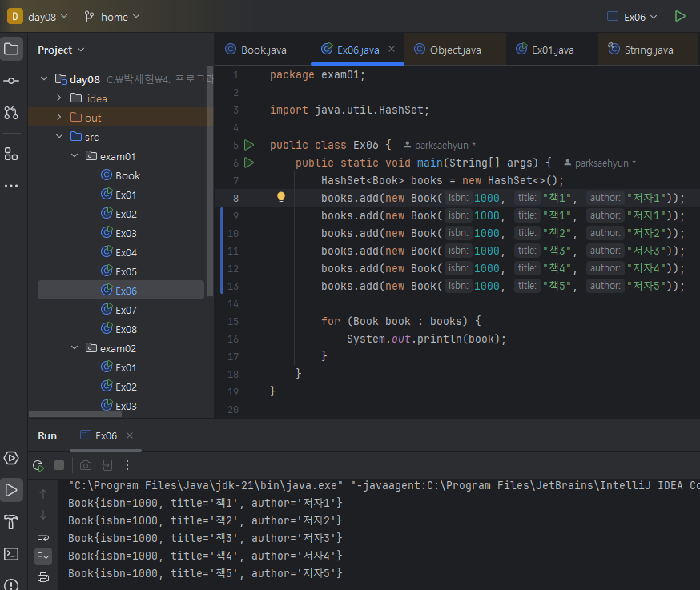Click the Stop process icon
This screenshot has height=590, width=700.
(58, 465)
